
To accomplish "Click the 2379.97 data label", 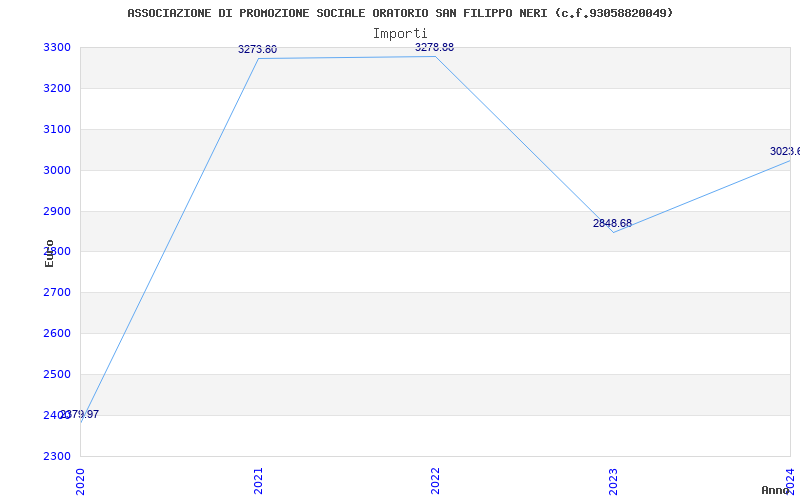I will [80, 414].
